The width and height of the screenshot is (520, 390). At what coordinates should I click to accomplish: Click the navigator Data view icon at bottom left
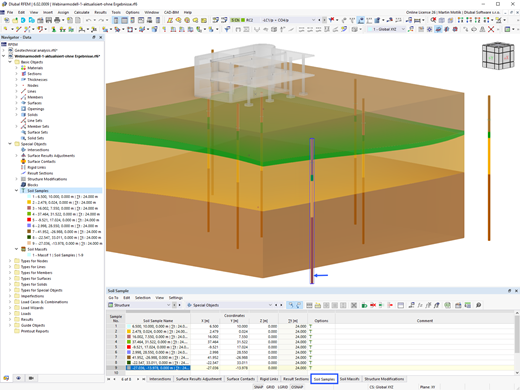pos(6,378)
